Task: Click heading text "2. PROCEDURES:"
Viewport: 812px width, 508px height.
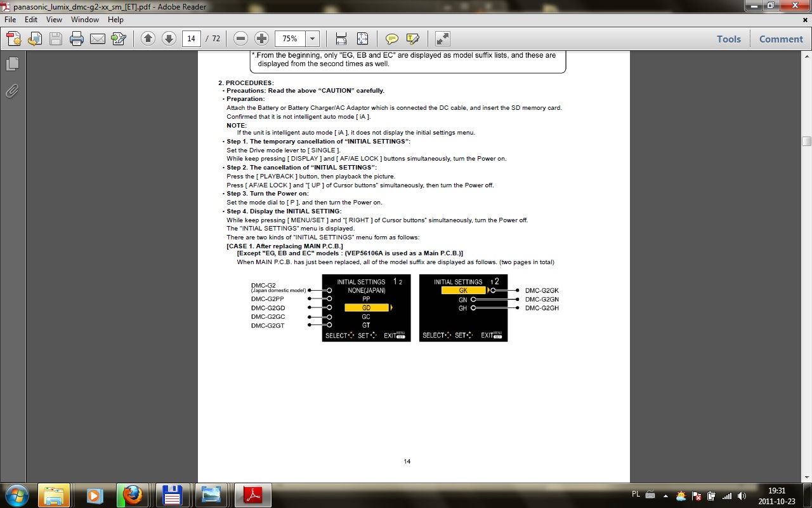Action: pos(246,83)
